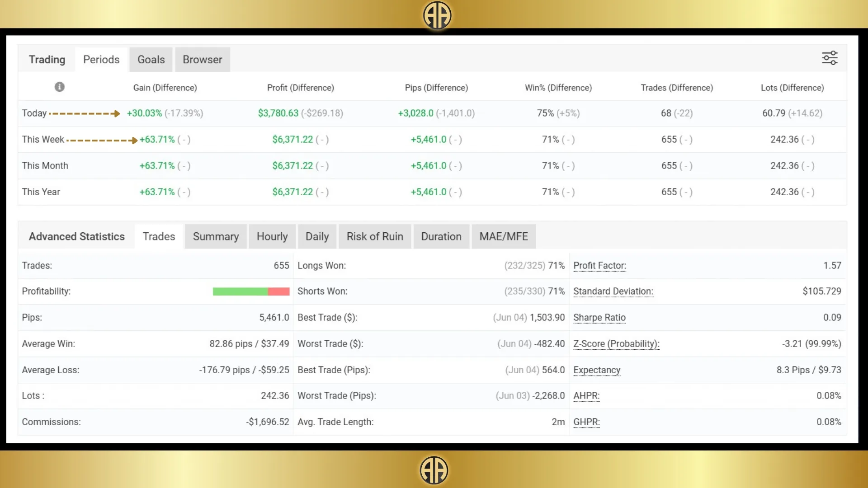Click This Month's pips +5,461.0
Image resolution: width=868 pixels, height=488 pixels.
pyautogui.click(x=428, y=166)
